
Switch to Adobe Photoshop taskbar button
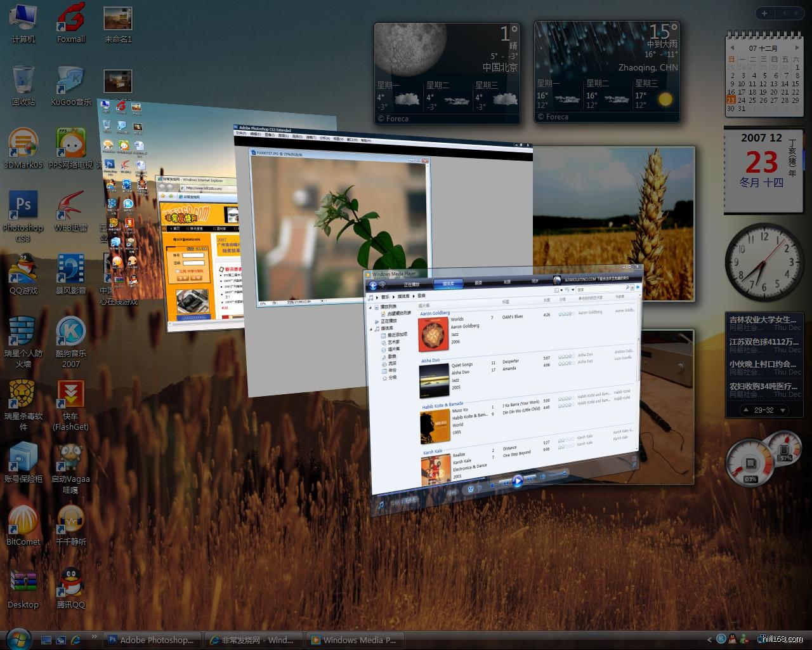tap(151, 640)
